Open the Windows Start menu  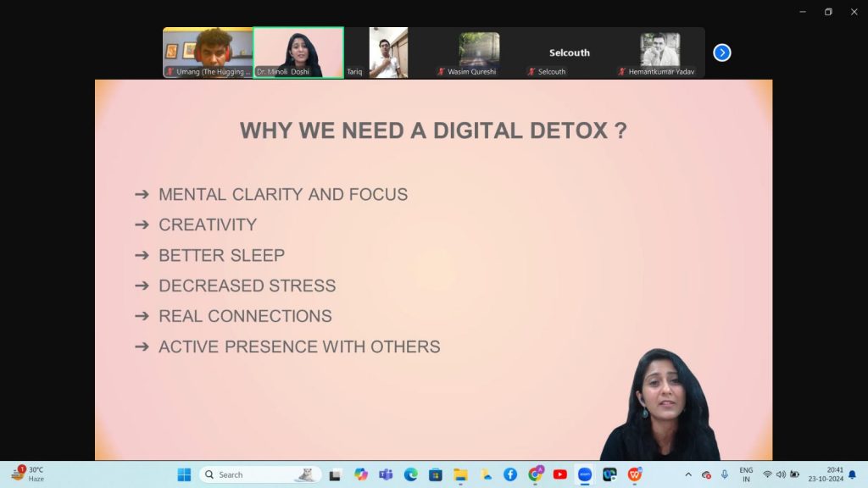(184, 474)
